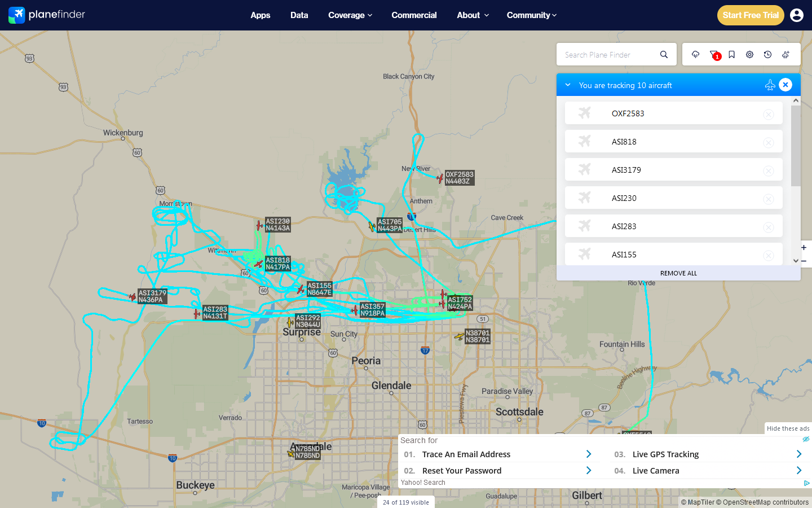
Task: Click REMOVE ALL tracked aircraft
Action: click(x=678, y=273)
